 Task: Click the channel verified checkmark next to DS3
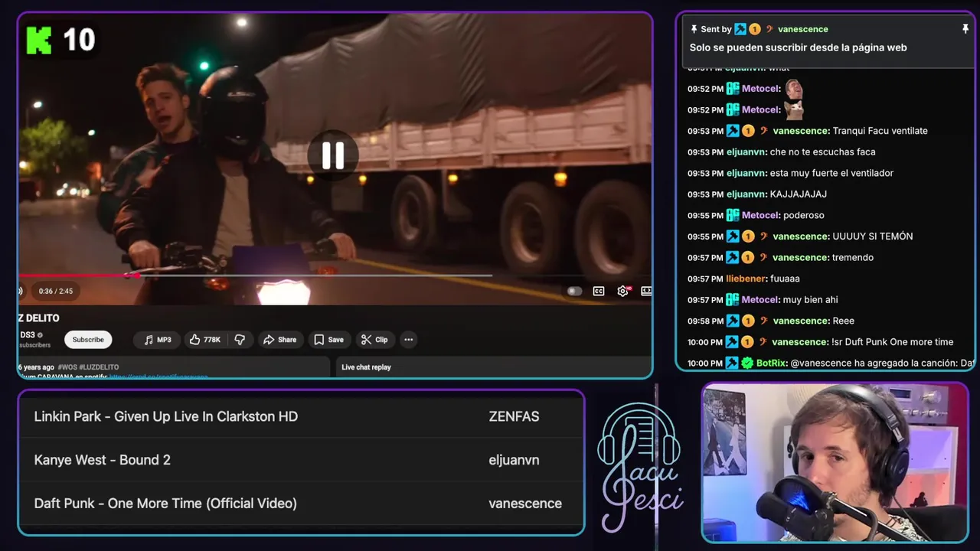click(x=41, y=335)
